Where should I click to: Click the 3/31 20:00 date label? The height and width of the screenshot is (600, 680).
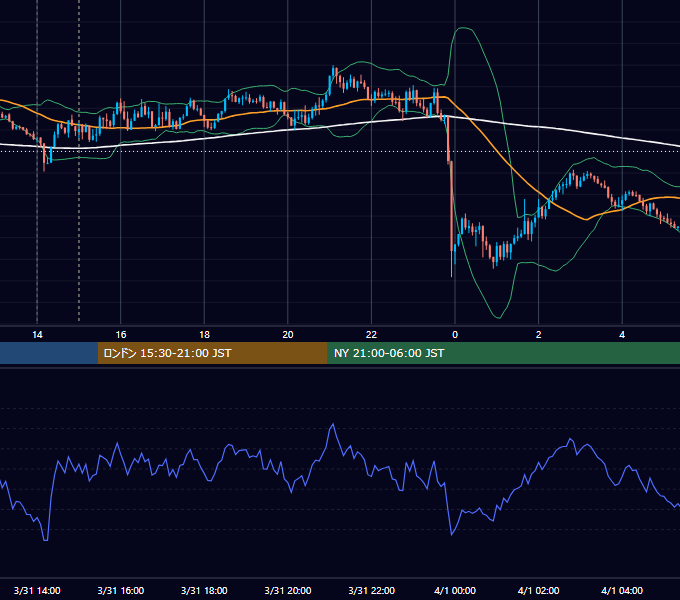288,590
